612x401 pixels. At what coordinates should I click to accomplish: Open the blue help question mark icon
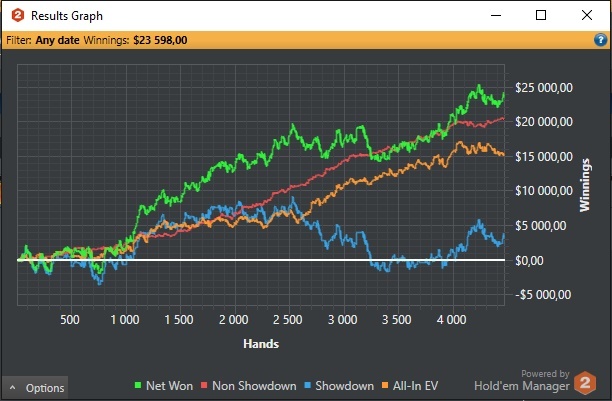pos(600,40)
